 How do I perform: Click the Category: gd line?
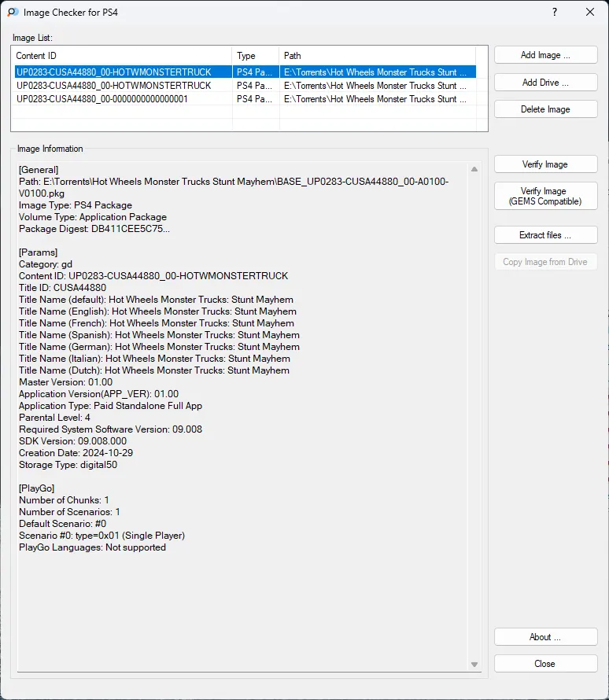tap(46, 263)
